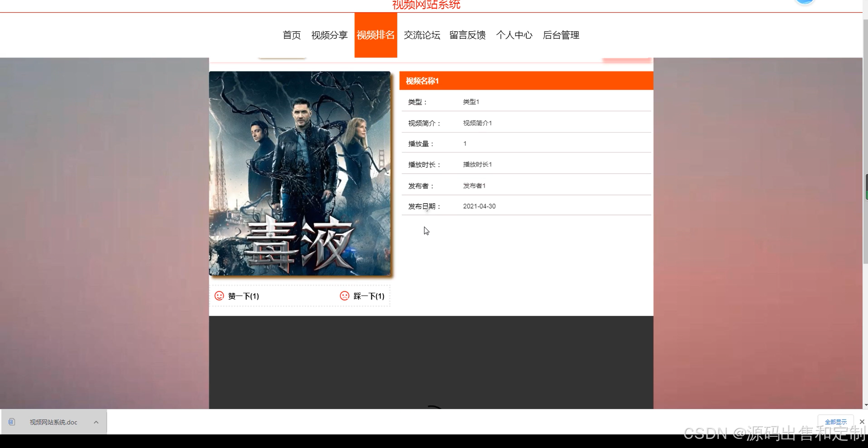Click the 播放时长1 value

[x=477, y=164]
